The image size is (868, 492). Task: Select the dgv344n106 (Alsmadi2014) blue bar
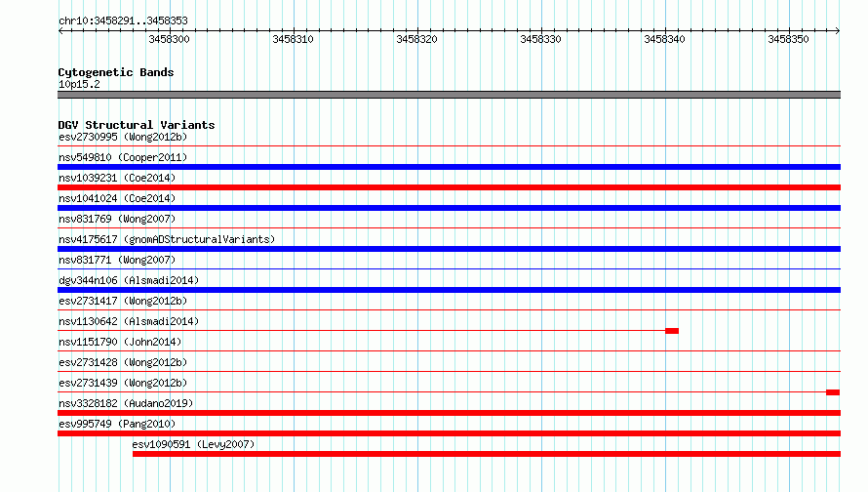click(x=449, y=290)
